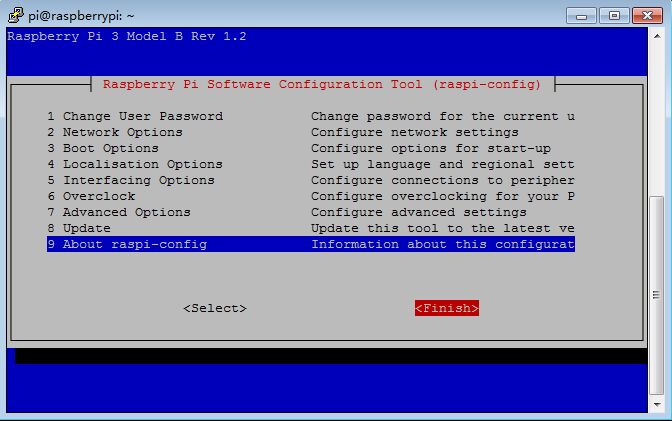This screenshot has height=421, width=672.
Task: Click 'Configure network settings' description
Action: click(415, 132)
